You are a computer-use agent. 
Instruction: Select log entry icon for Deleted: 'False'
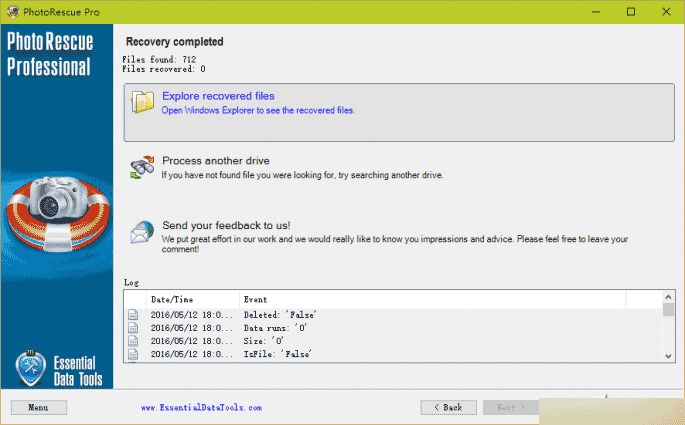[133, 314]
